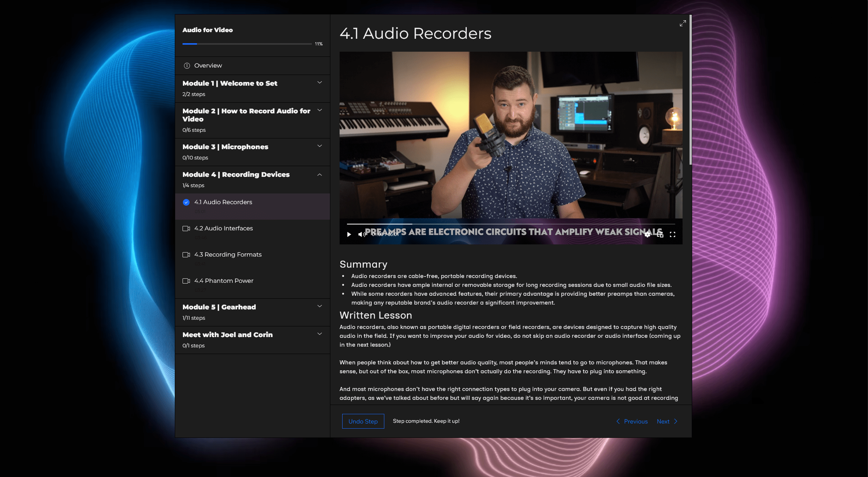Viewport: 868px width, 477px height.
Task: Click the video icon beside 4.2 Audio Interfaces
Action: tap(186, 229)
